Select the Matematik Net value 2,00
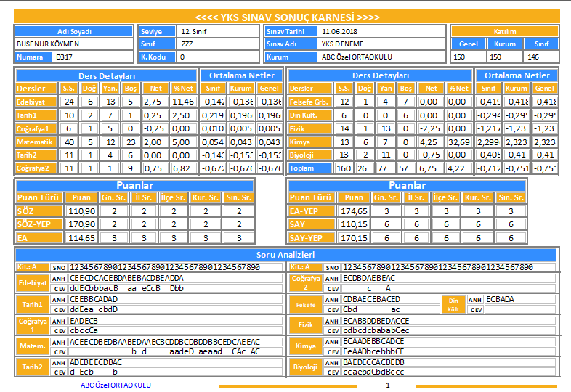Viewport: 571px width, 392px height. point(156,142)
